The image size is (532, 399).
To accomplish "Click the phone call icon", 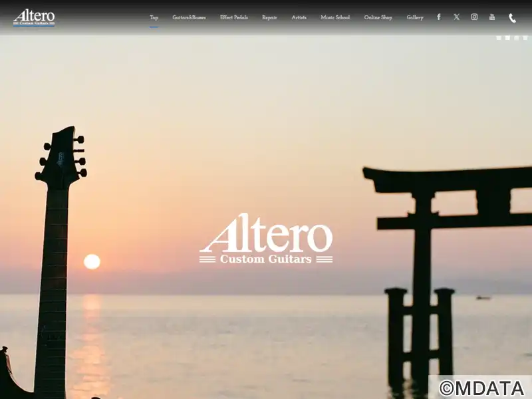I will click(x=512, y=18).
